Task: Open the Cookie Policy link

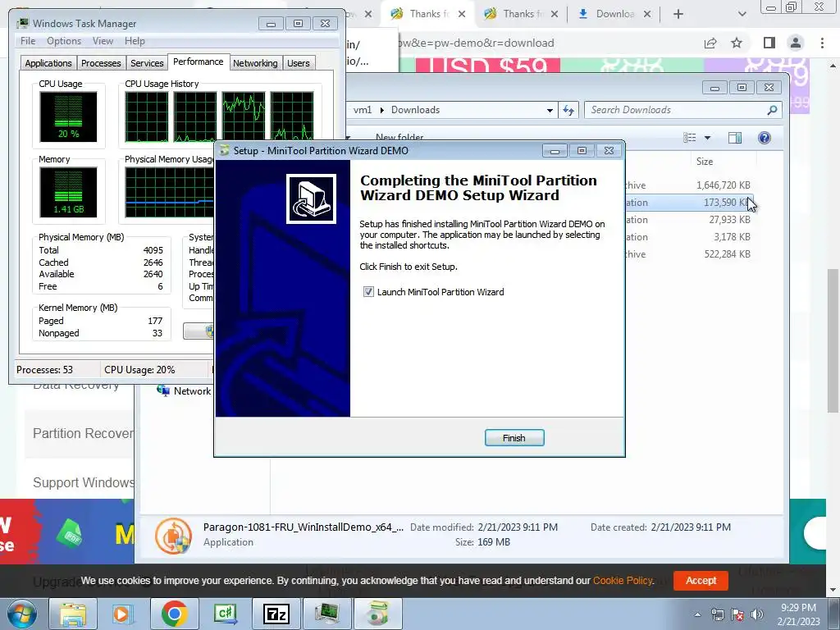Action: [623, 580]
